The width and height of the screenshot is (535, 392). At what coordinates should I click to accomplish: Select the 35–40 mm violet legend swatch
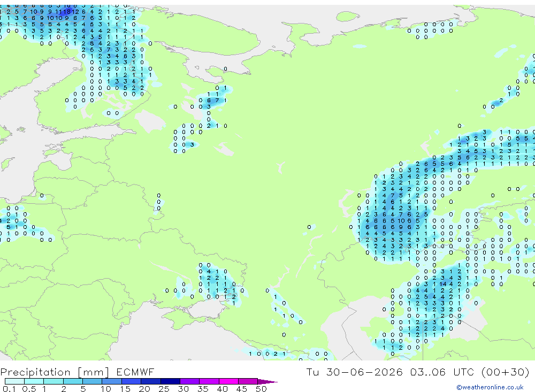click(209, 381)
